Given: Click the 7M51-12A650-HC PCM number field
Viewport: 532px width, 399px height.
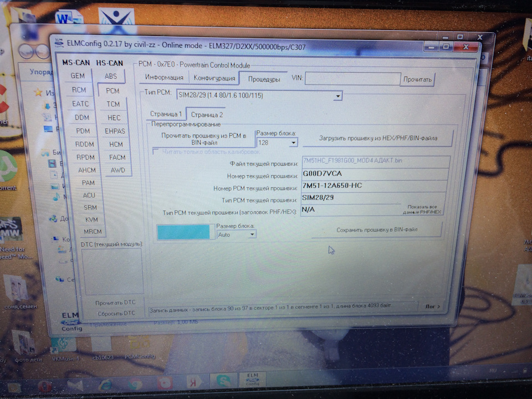Looking at the screenshot, I should [373, 186].
